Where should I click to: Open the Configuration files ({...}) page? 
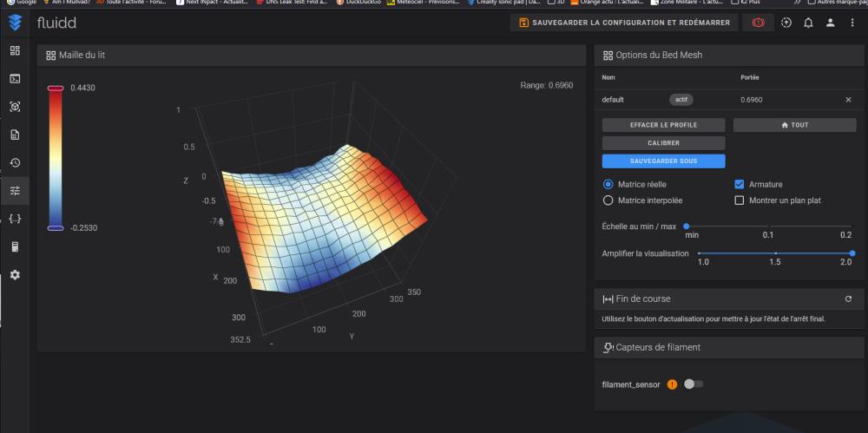click(15, 219)
